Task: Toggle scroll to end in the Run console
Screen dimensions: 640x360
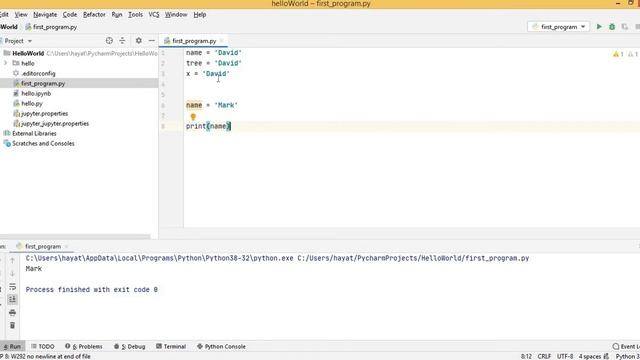Action: [x=12, y=300]
